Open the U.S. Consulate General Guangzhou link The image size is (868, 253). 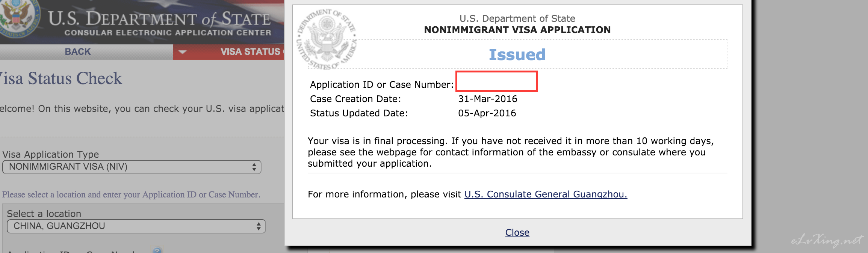click(x=546, y=194)
